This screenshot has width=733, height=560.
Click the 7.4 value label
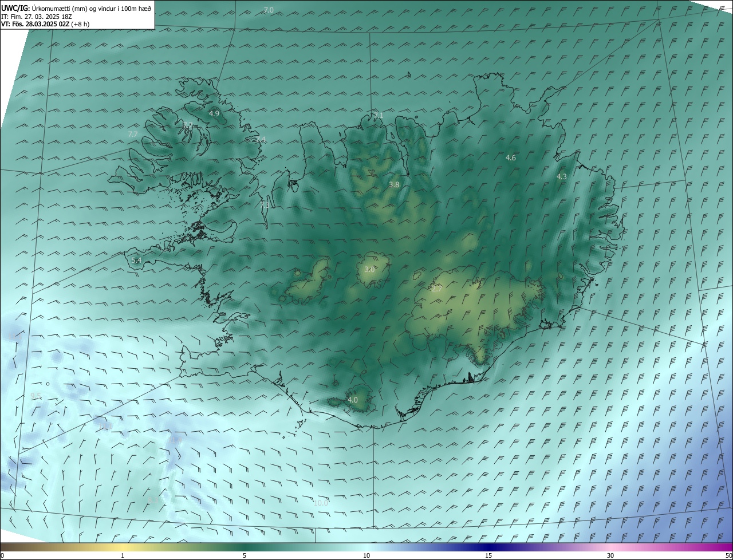[x=261, y=139]
